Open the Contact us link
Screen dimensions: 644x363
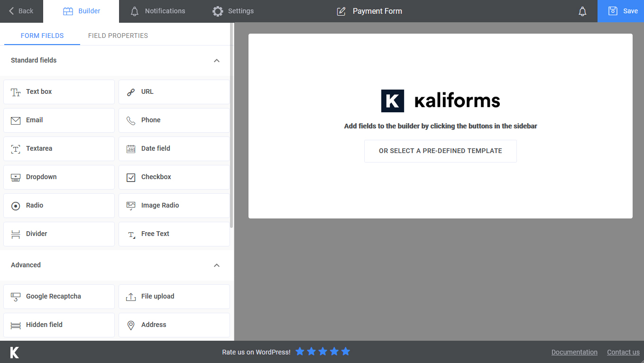(623, 352)
